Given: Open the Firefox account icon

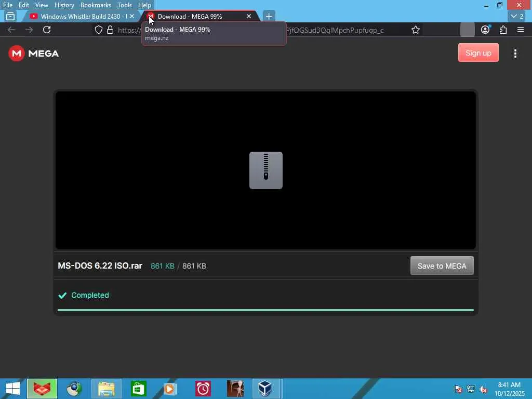Looking at the screenshot, I should pyautogui.click(x=485, y=30).
